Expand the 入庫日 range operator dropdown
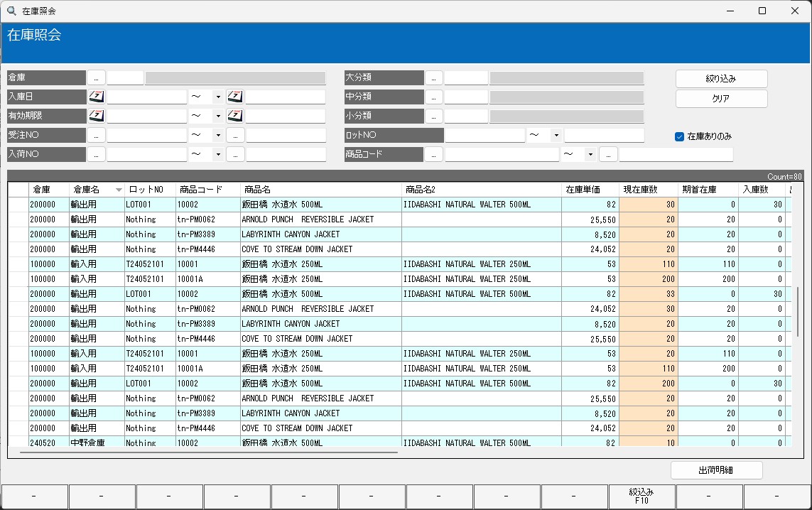This screenshot has height=510, width=812. click(x=218, y=97)
